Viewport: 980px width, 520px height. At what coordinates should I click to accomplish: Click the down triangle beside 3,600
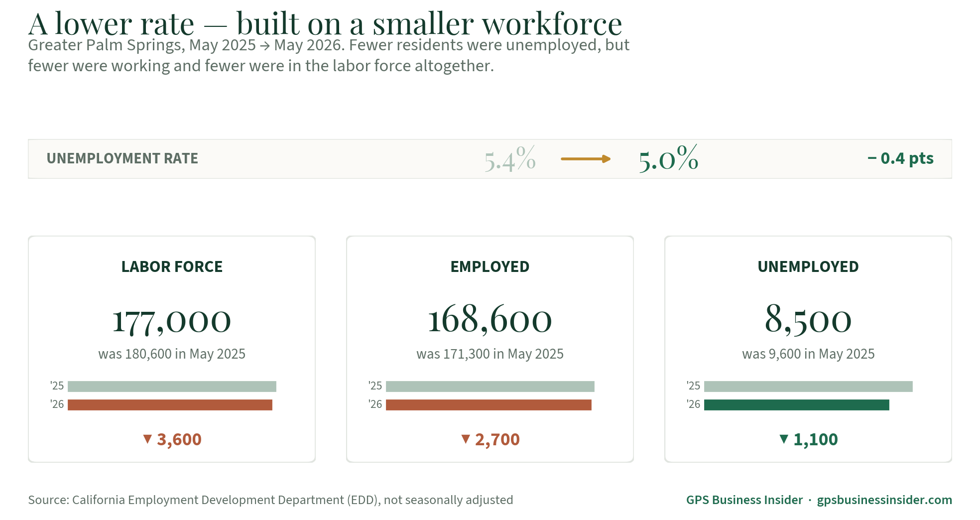click(x=147, y=439)
